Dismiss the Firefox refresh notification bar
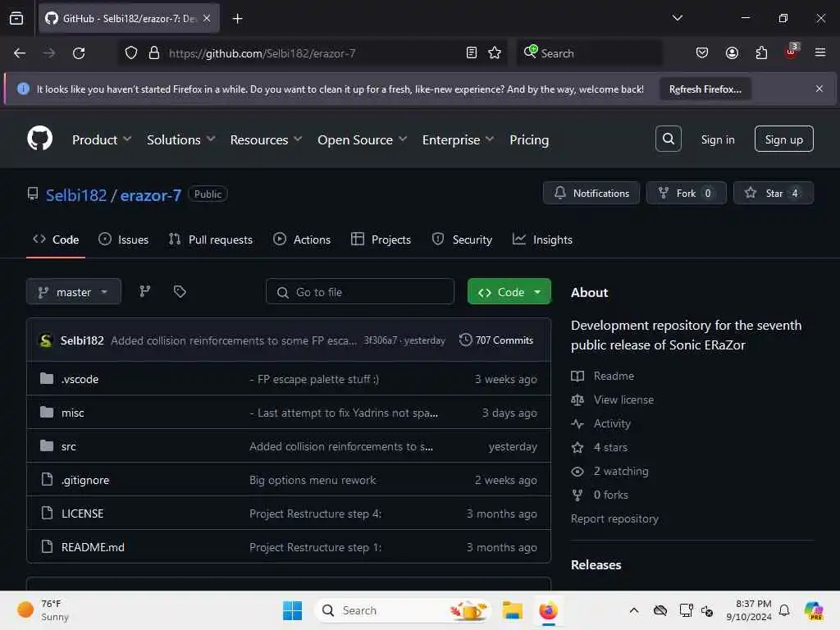 click(x=819, y=89)
